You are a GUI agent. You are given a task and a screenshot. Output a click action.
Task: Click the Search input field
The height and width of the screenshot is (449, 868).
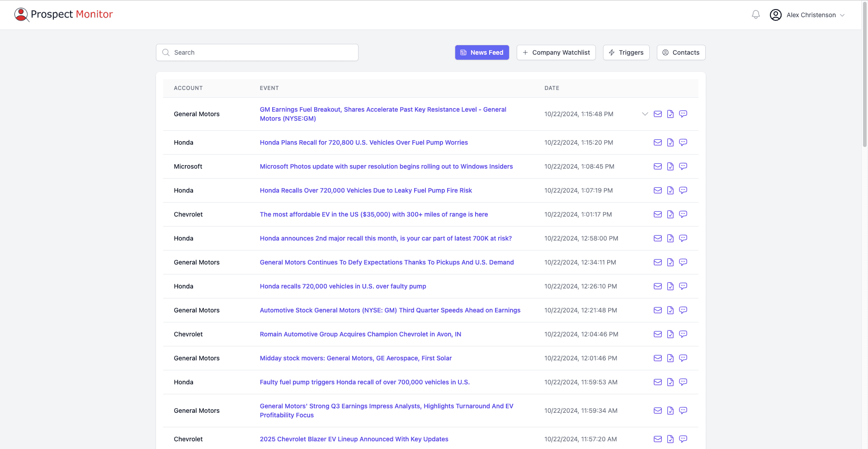[x=257, y=52]
